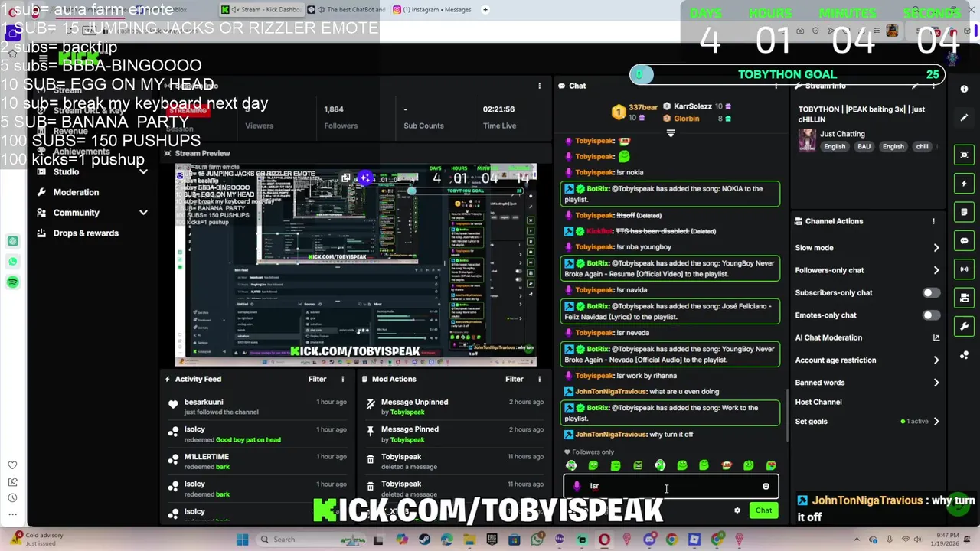Open Spotify icon in browser left sidebar
The width and height of the screenshot is (980, 551).
coord(13,282)
